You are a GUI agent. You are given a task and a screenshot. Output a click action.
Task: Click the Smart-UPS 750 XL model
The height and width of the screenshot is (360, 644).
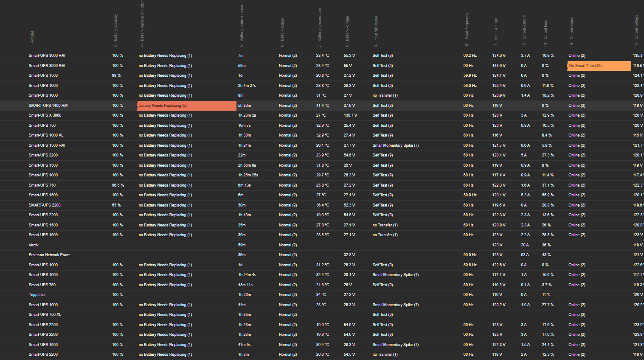[45, 315]
